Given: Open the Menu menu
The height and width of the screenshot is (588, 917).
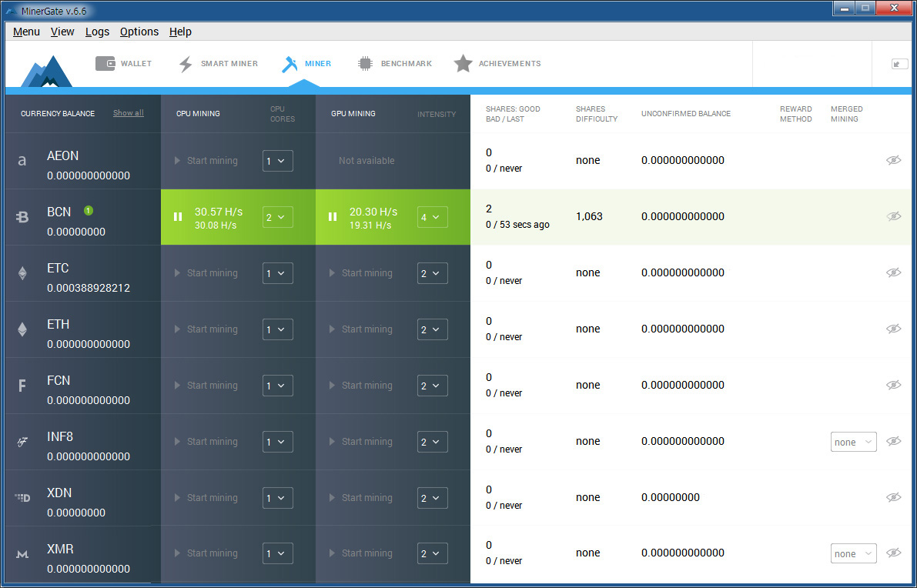Looking at the screenshot, I should coord(26,32).
